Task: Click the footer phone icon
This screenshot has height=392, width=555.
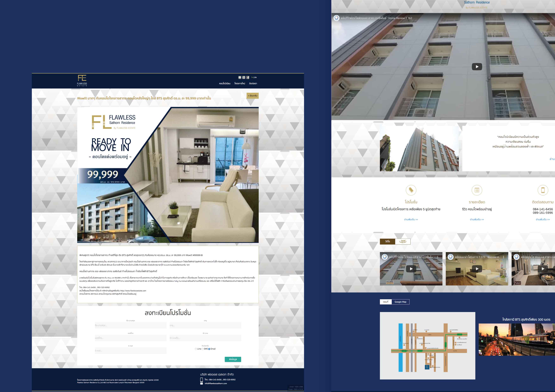Action: tap(202, 380)
